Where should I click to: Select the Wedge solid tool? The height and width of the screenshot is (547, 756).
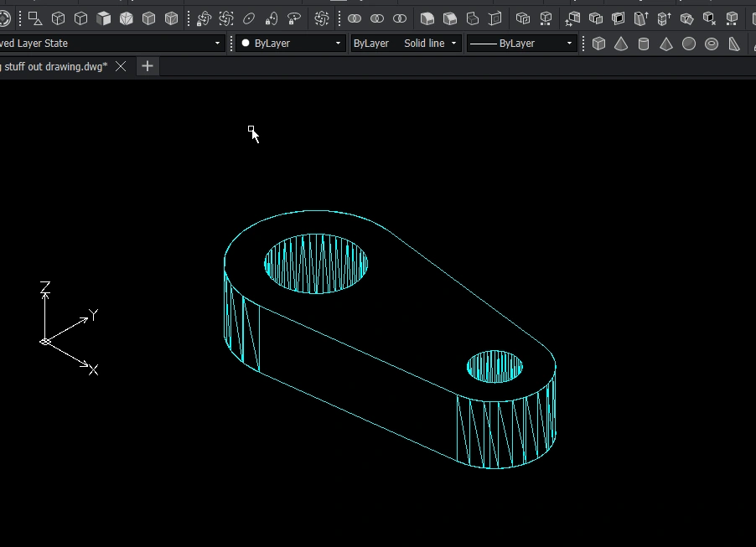pyautogui.click(x=734, y=44)
